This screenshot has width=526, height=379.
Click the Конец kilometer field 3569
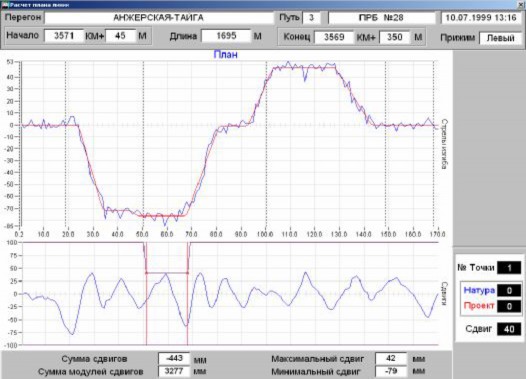334,37
